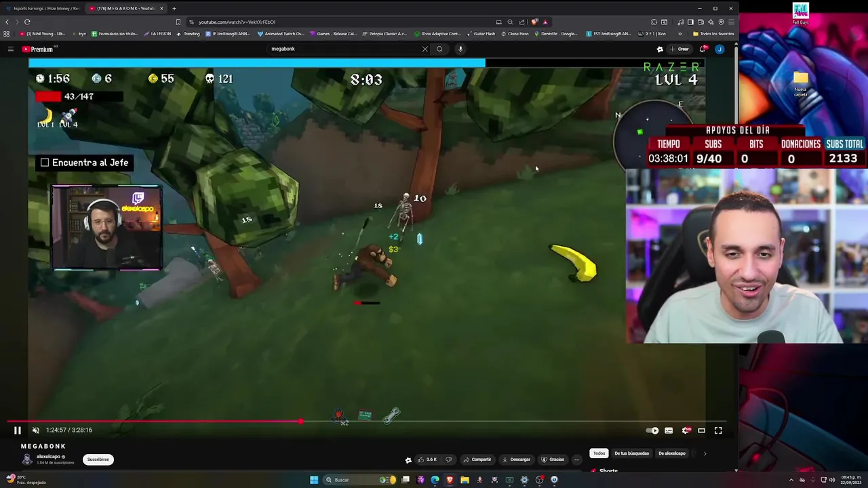The height and width of the screenshot is (488, 868).
Task: Download video with Descargar
Action: (516, 460)
